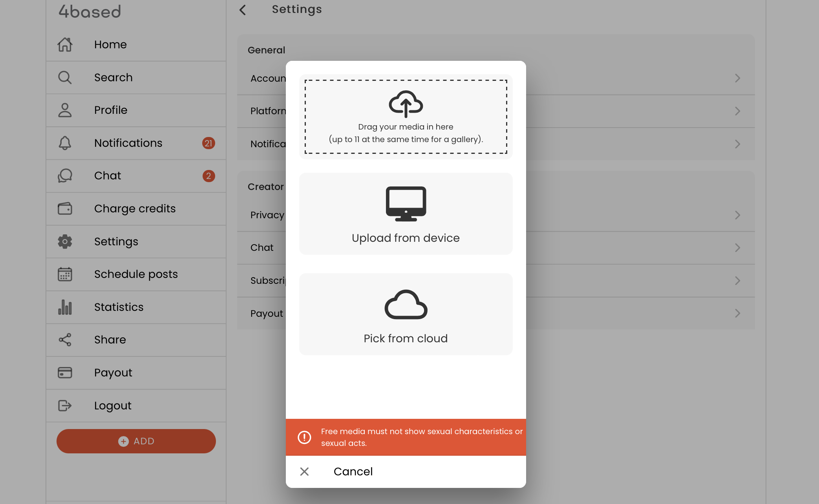Click the Notifications bell icon
Image resolution: width=819 pixels, height=504 pixels.
tap(65, 143)
